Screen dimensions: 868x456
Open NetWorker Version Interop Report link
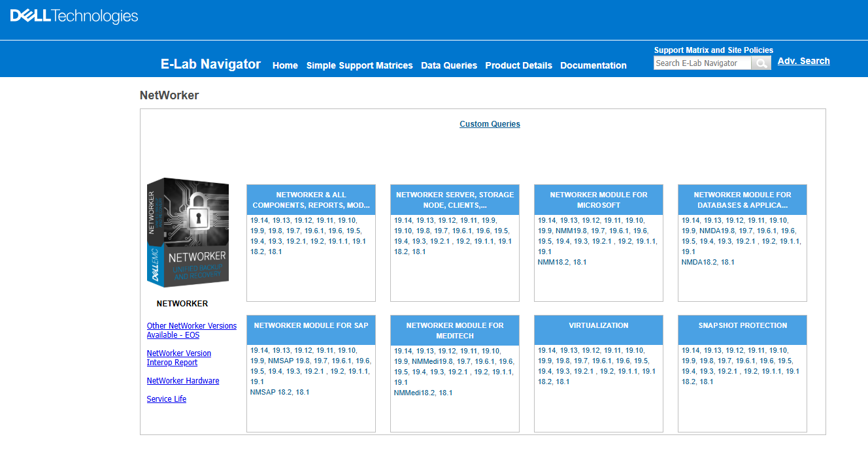pos(178,358)
